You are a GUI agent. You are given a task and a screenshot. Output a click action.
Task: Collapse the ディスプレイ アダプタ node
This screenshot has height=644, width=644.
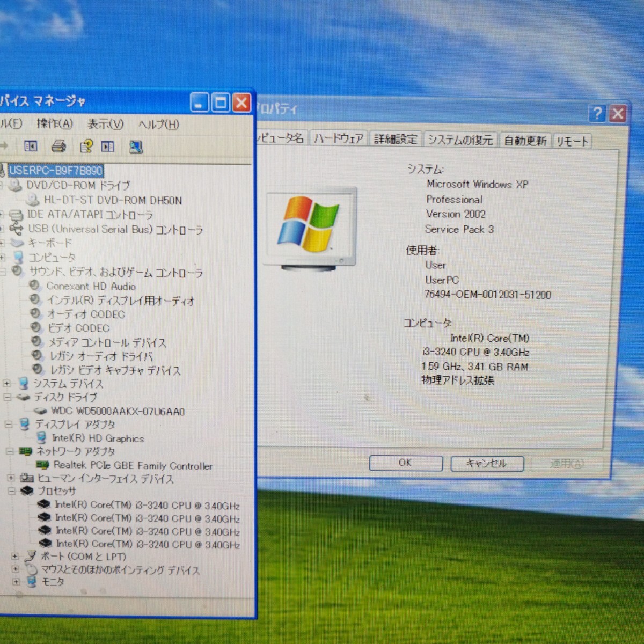point(9,425)
